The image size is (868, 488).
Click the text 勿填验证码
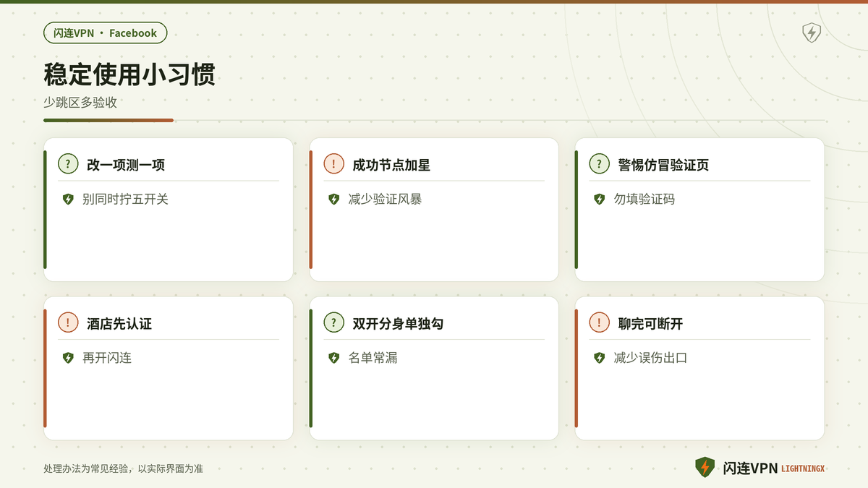pos(644,199)
